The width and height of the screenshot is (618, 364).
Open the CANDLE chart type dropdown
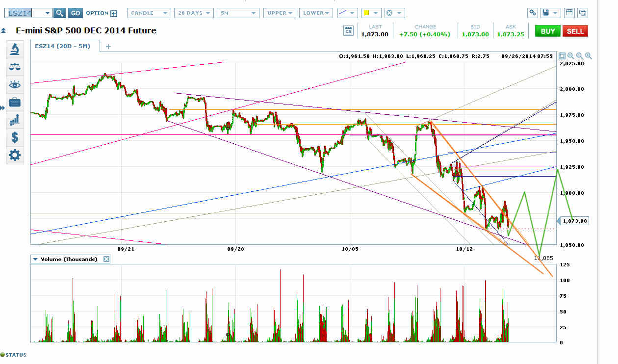(x=149, y=13)
